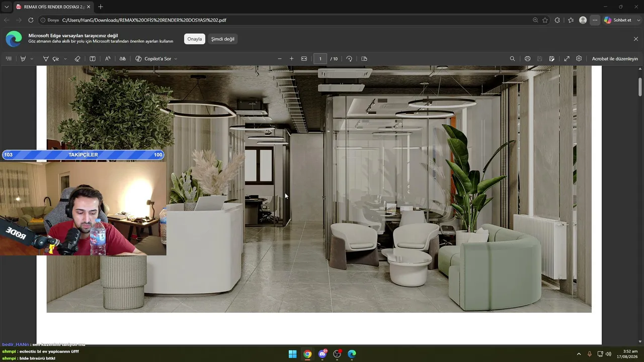
Task: Open the tab actions dropdown menu
Action: (6, 7)
